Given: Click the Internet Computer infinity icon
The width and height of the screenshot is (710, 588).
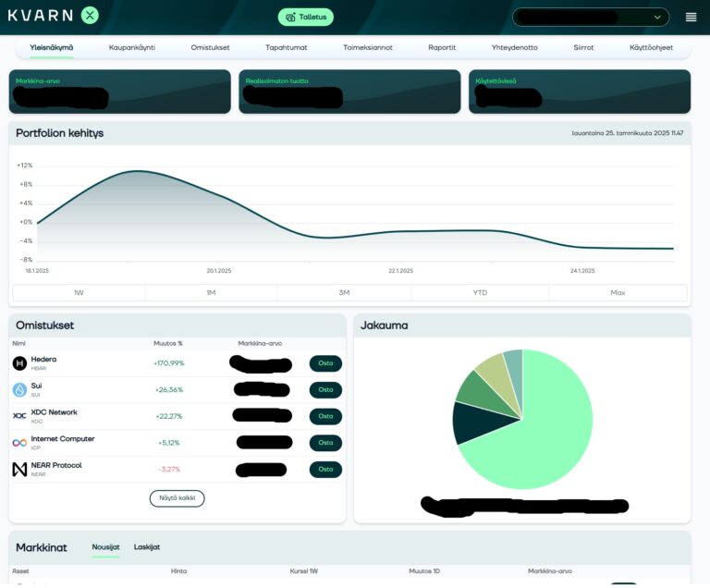Looking at the screenshot, I should pyautogui.click(x=19, y=443).
